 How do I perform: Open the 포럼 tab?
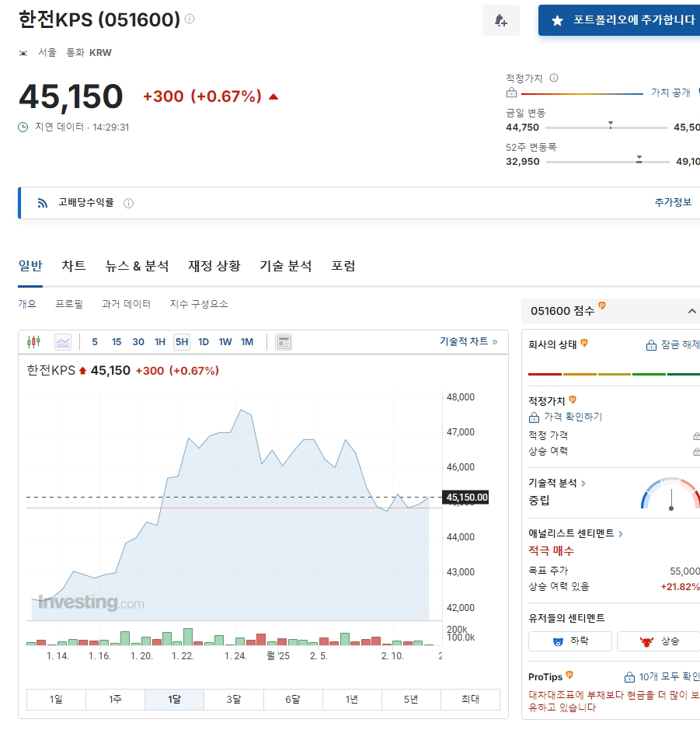(x=343, y=266)
